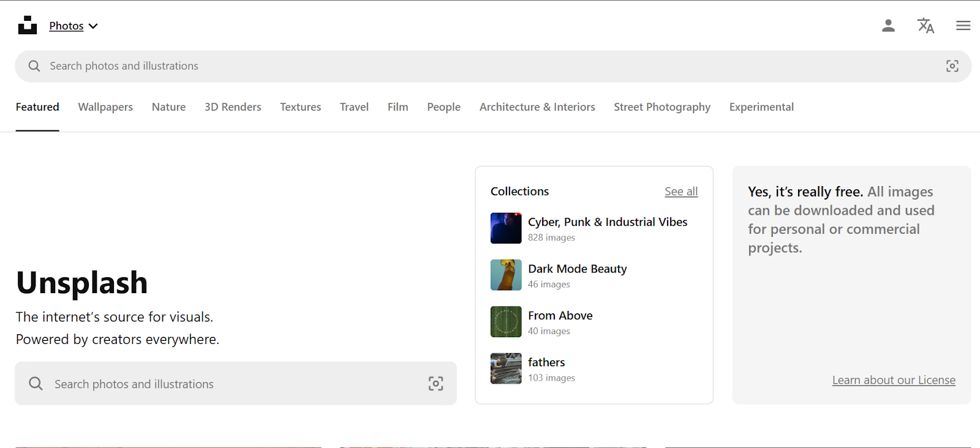Click the language translation icon
Screen dimensions: 980x448
click(x=925, y=26)
